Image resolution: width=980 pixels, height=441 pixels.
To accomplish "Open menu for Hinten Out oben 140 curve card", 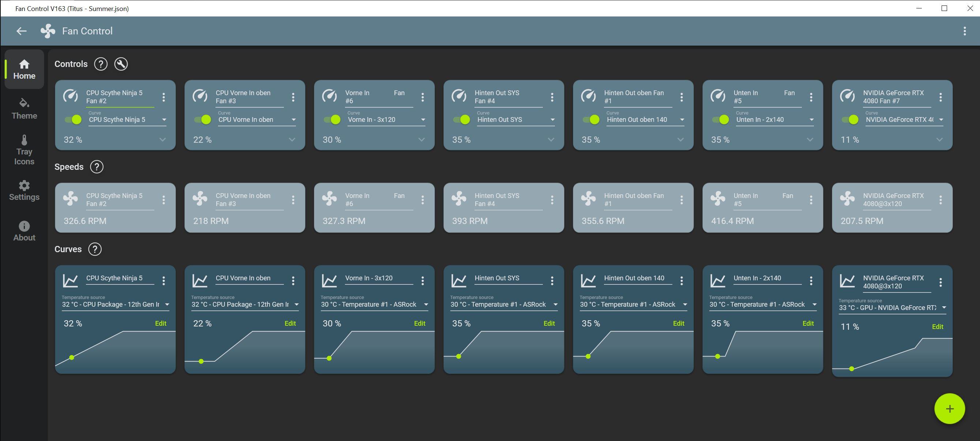I will 682,281.
